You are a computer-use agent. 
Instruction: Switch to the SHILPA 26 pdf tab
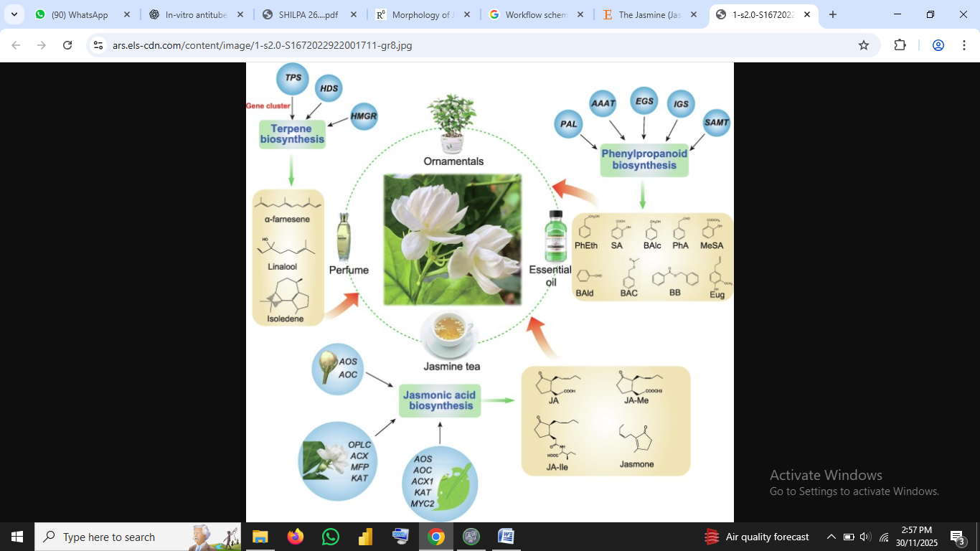point(307,14)
